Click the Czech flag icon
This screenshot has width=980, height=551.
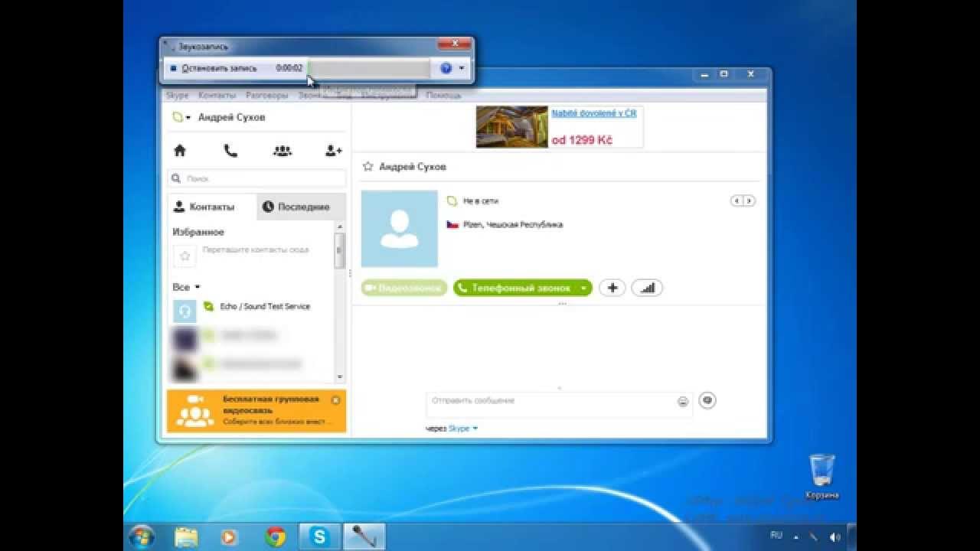click(452, 224)
